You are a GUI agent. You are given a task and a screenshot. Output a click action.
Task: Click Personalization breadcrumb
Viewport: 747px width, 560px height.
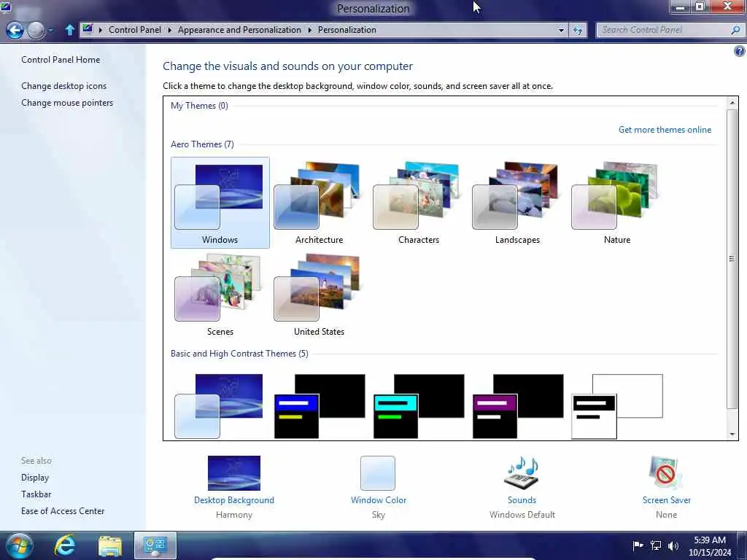(x=347, y=29)
